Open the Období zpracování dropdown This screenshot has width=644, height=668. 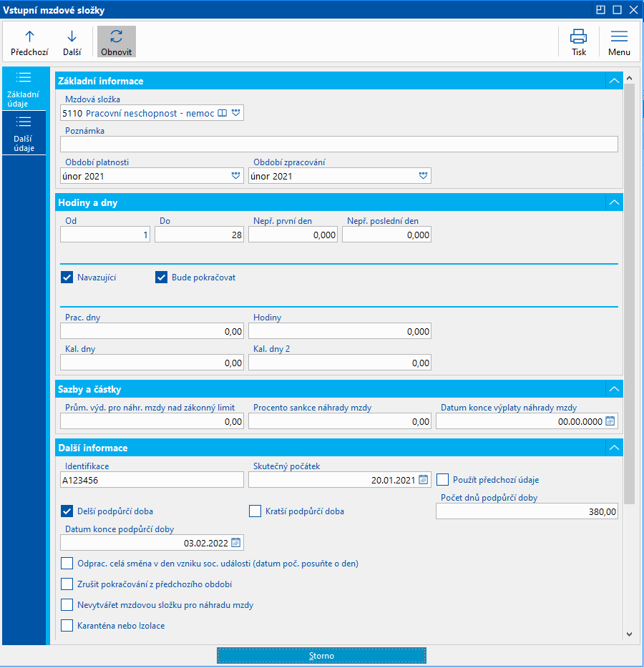pyautogui.click(x=423, y=176)
